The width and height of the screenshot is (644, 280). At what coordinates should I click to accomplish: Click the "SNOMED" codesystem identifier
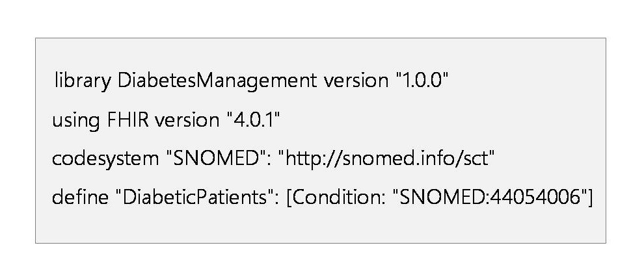pyautogui.click(x=217, y=157)
